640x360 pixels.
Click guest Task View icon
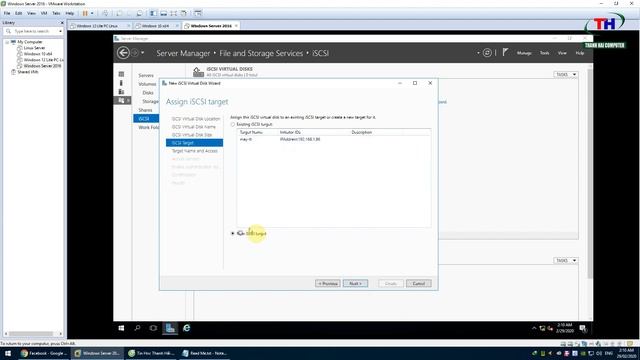click(x=153, y=328)
